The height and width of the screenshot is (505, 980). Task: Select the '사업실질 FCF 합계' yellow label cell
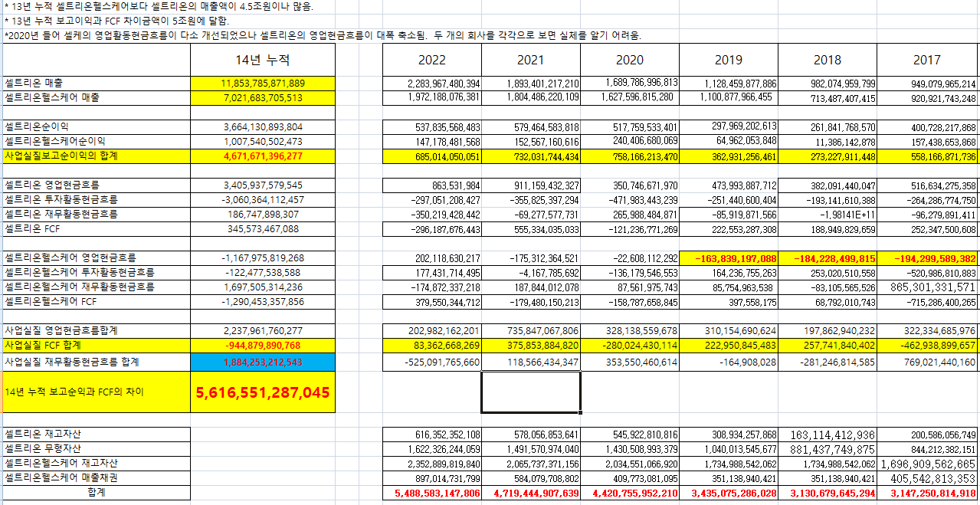pos(97,345)
